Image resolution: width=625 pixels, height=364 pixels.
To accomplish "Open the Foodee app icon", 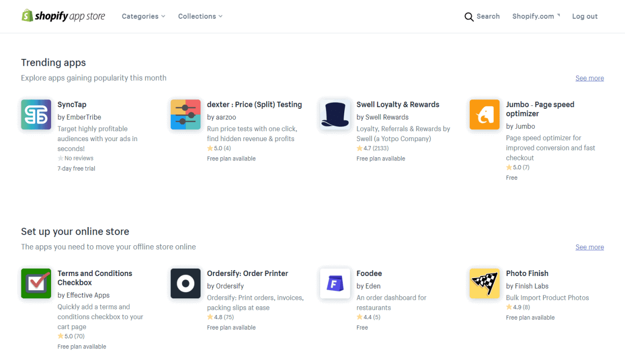I will tap(335, 283).
